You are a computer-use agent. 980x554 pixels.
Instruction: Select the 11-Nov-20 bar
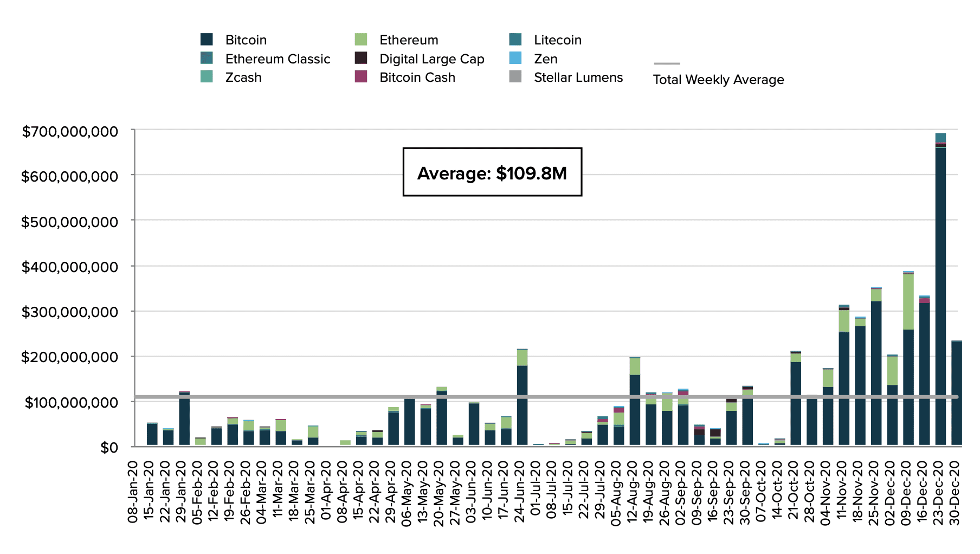pos(844,375)
